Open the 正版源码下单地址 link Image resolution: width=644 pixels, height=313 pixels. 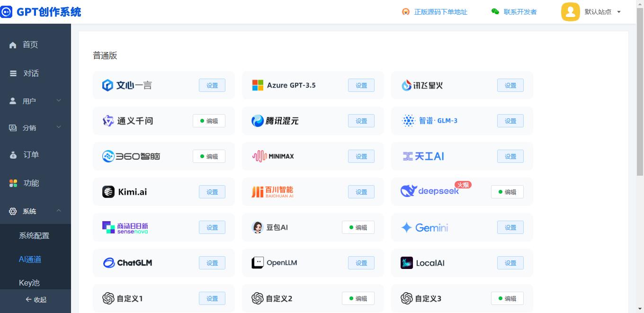pyautogui.click(x=440, y=12)
